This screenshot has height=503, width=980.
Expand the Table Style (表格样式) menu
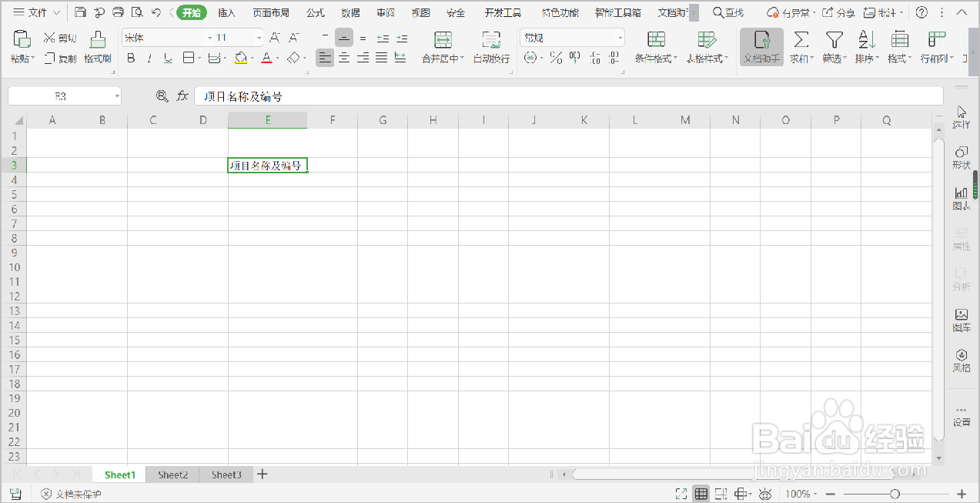point(707,59)
